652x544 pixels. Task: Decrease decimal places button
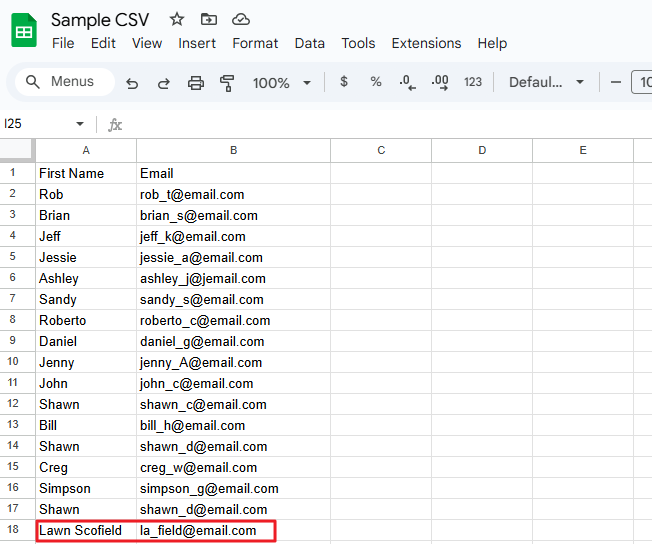[407, 82]
